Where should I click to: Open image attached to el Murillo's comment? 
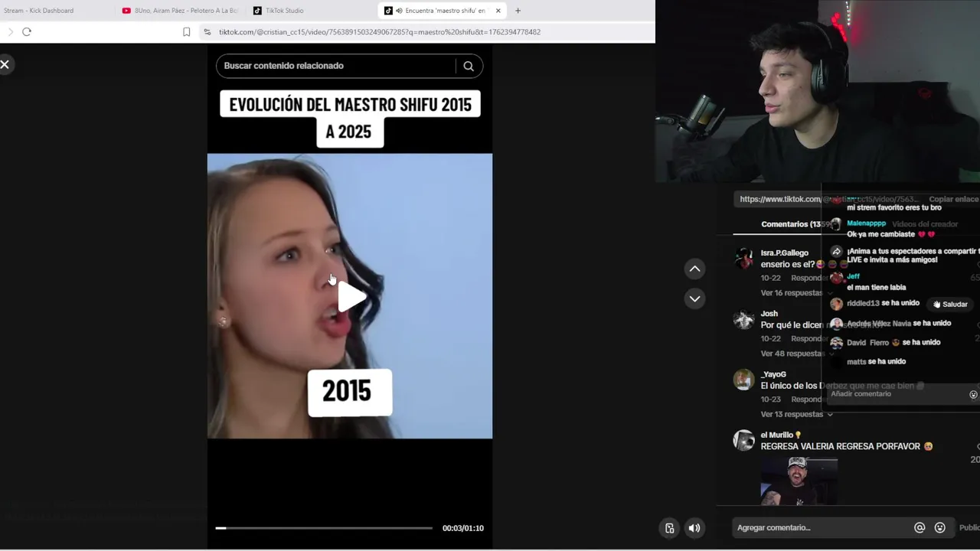pos(799,481)
